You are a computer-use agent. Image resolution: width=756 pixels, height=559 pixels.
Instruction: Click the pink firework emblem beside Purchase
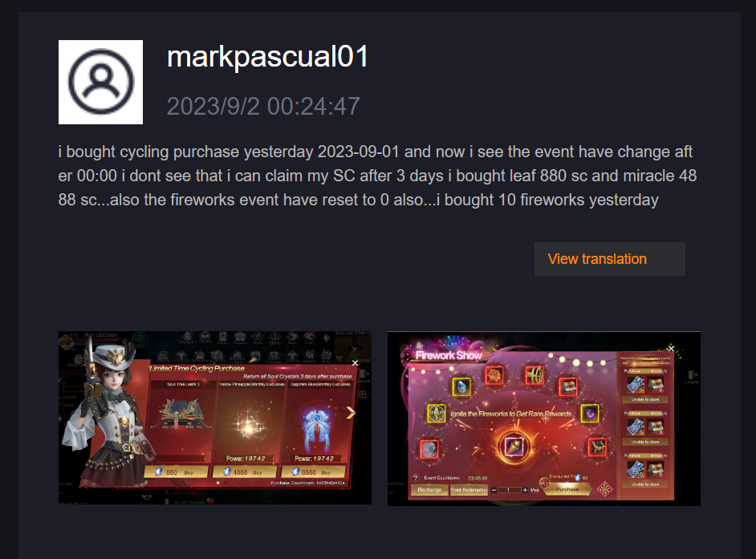[x=604, y=489]
